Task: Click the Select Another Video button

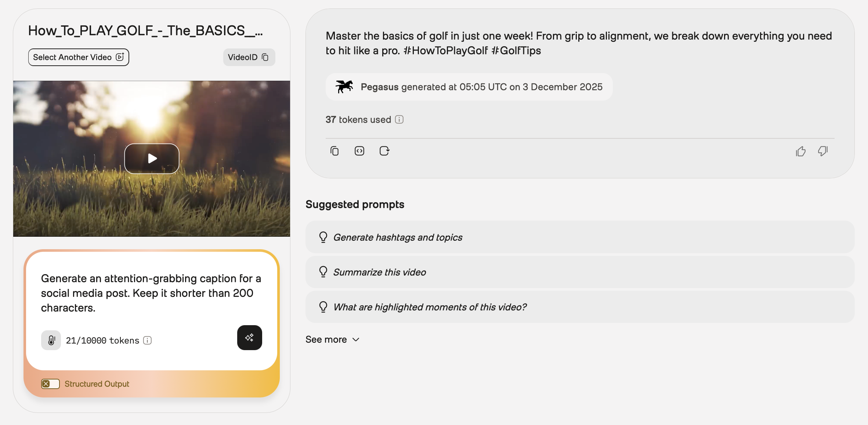Action: coord(79,57)
